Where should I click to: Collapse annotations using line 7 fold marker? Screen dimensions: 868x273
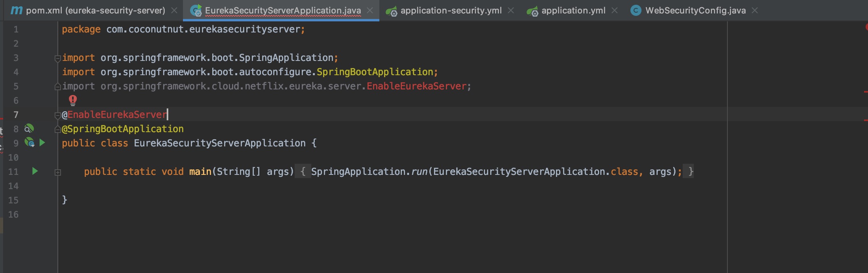(x=57, y=115)
